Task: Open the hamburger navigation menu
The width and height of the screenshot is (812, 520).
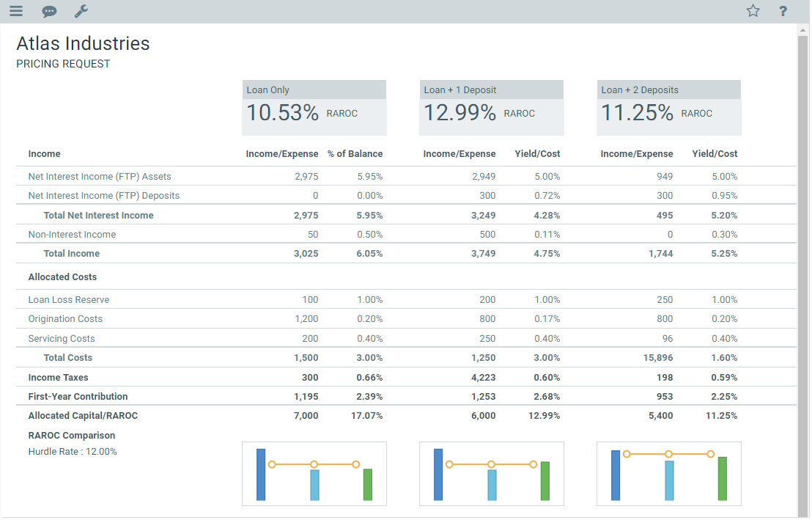Action: tap(15, 11)
